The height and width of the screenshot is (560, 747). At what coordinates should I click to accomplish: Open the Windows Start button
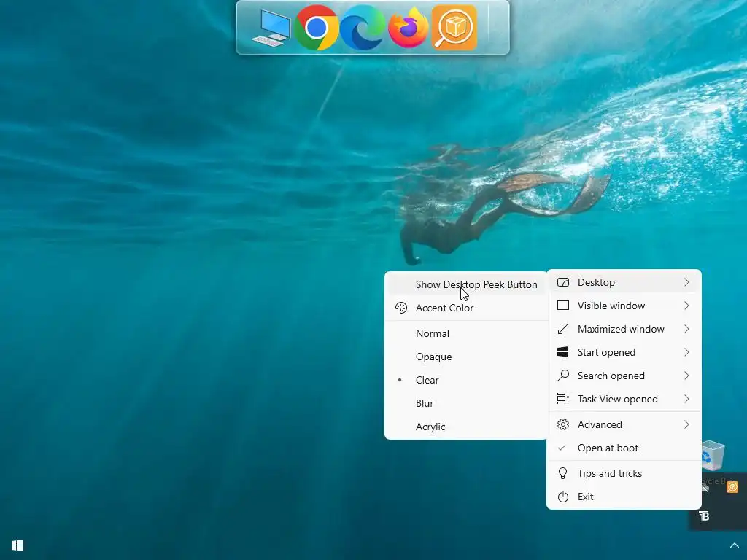coord(18,545)
